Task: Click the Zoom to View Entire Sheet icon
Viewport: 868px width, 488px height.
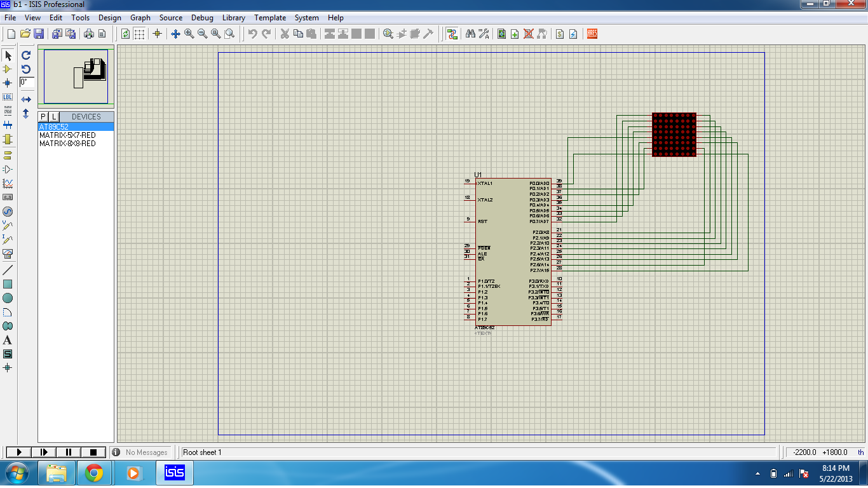Action: (x=216, y=34)
